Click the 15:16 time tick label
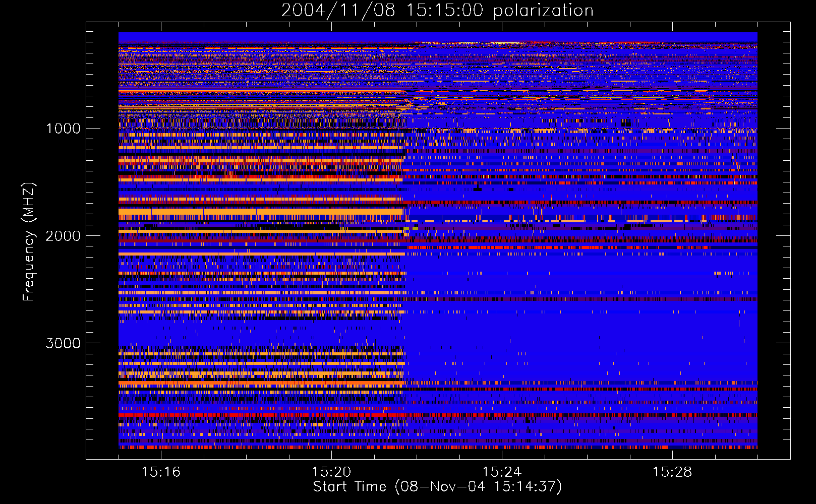 (161, 472)
